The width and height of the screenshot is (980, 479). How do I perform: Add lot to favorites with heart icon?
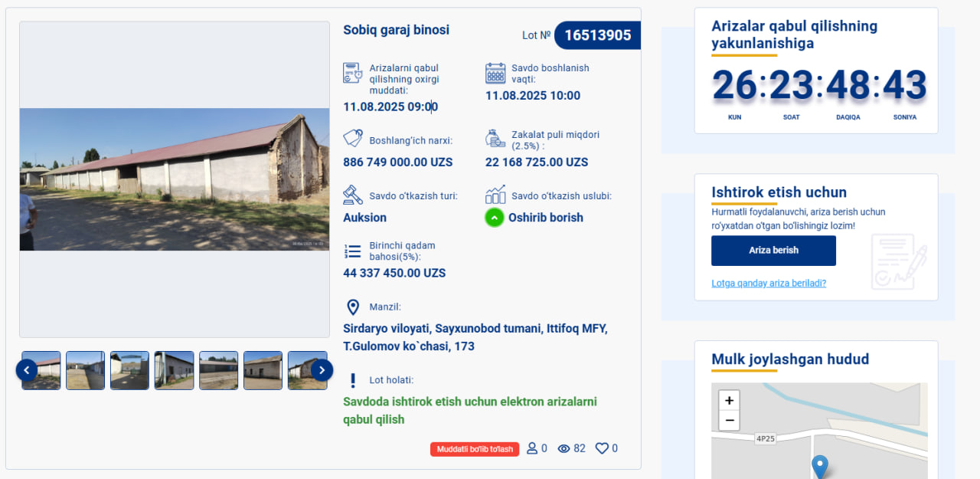tap(602, 448)
